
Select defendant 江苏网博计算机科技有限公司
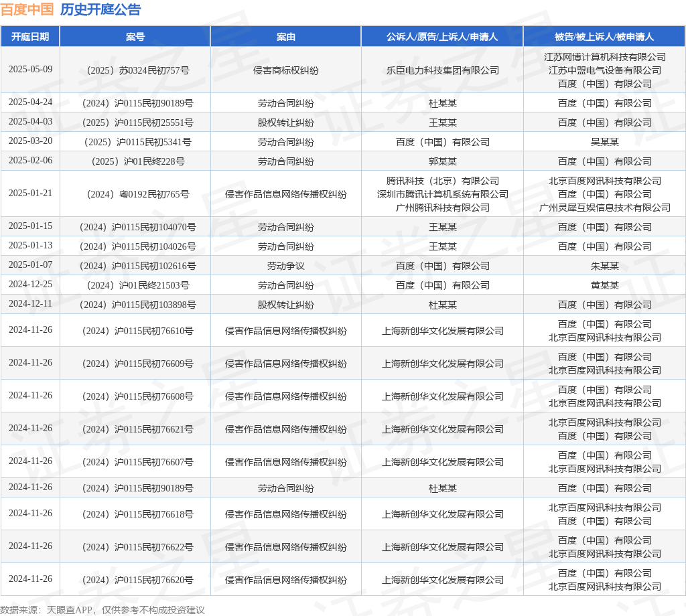pos(605,57)
